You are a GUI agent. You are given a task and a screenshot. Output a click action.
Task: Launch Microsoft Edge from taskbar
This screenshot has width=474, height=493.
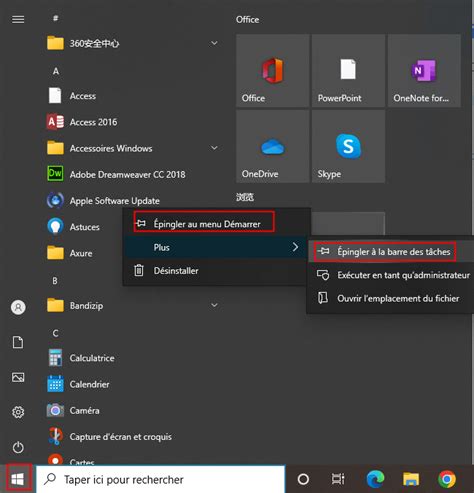[x=375, y=480]
